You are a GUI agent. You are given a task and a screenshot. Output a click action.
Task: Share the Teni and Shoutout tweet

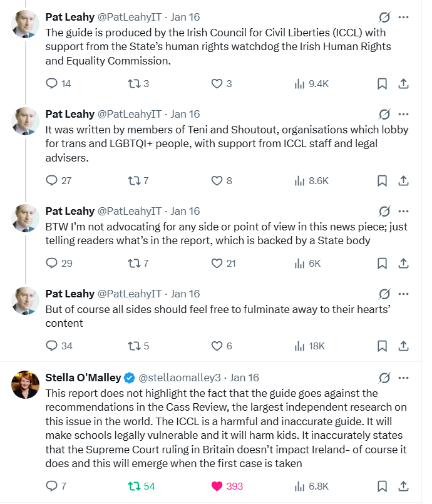(404, 180)
